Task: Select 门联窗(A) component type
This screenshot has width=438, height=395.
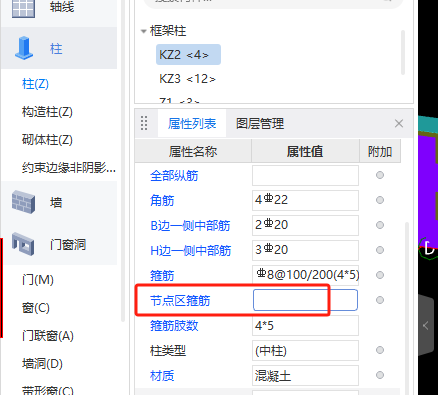Action: tap(48, 335)
